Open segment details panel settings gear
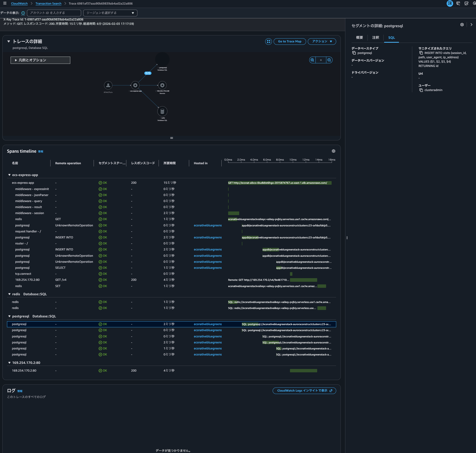 [x=462, y=25]
